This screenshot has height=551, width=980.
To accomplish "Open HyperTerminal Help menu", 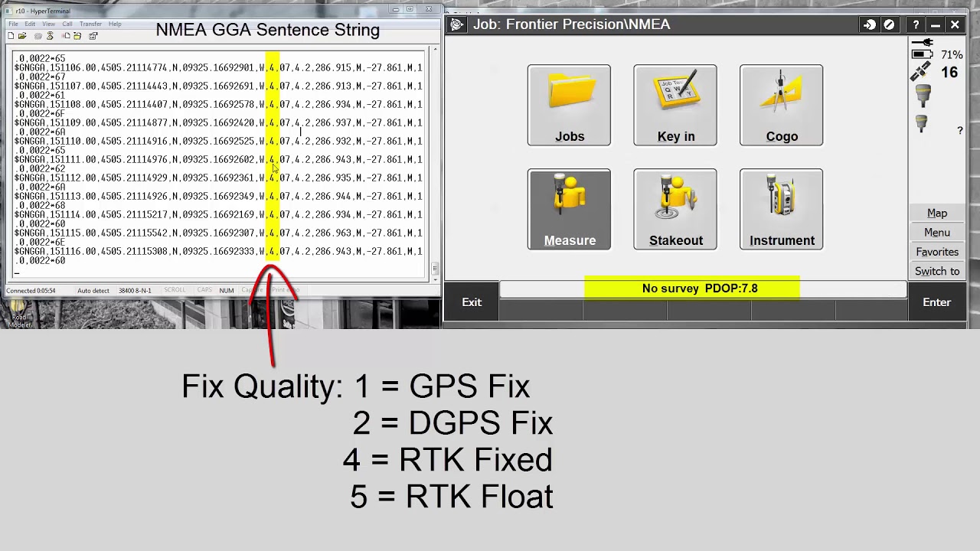I will click(x=114, y=24).
